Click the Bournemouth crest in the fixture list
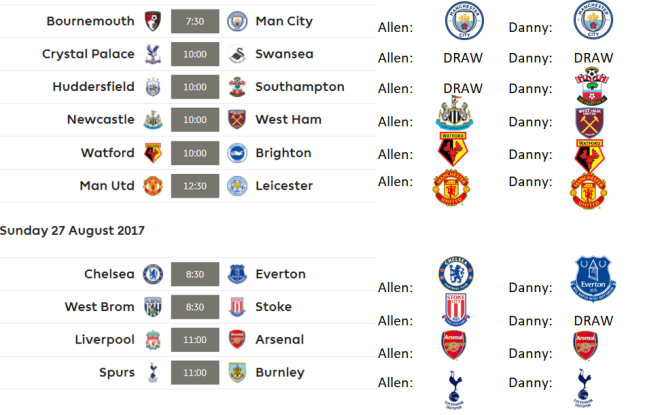 click(x=154, y=21)
